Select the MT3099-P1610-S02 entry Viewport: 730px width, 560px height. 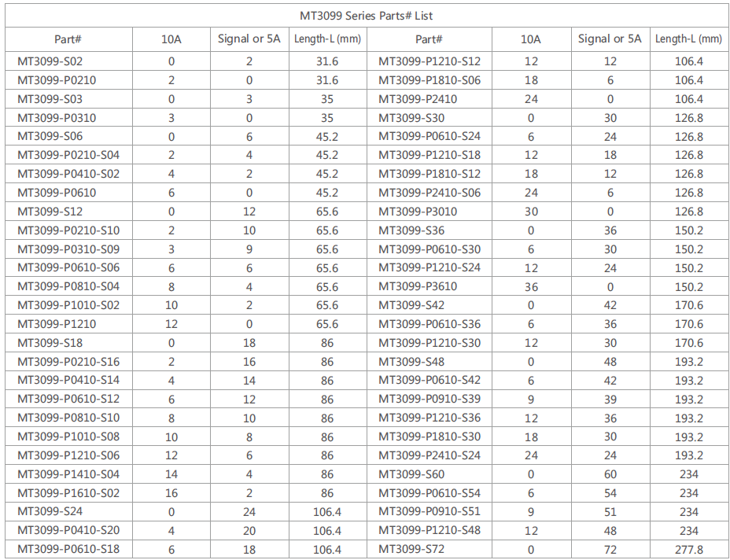pyautogui.click(x=68, y=493)
